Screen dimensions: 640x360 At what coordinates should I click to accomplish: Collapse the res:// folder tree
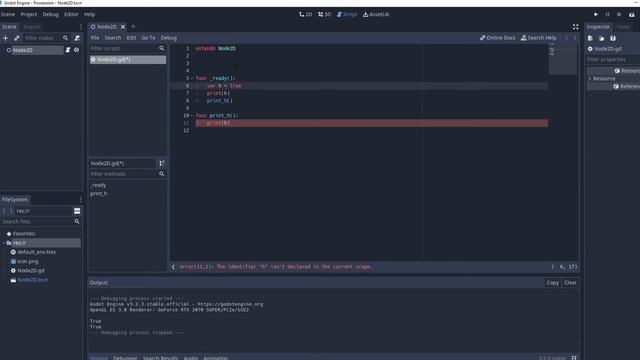pos(4,243)
